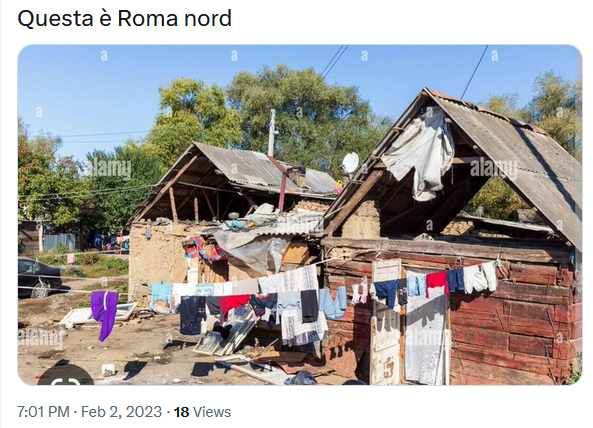
Task: Click the circular overlay icon at photo's bottom-left
Action: point(66,375)
